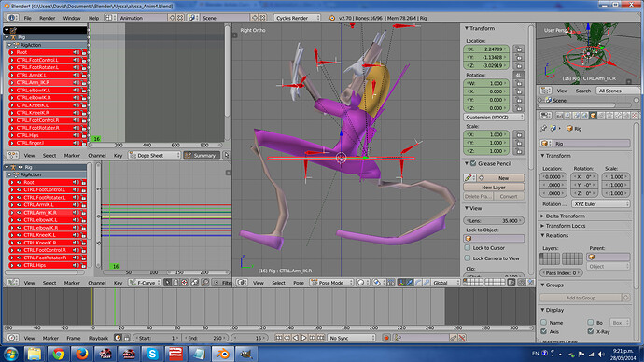Open the Dope Sheet mode dropdown
The height and width of the screenshot is (362, 644).
click(154, 155)
